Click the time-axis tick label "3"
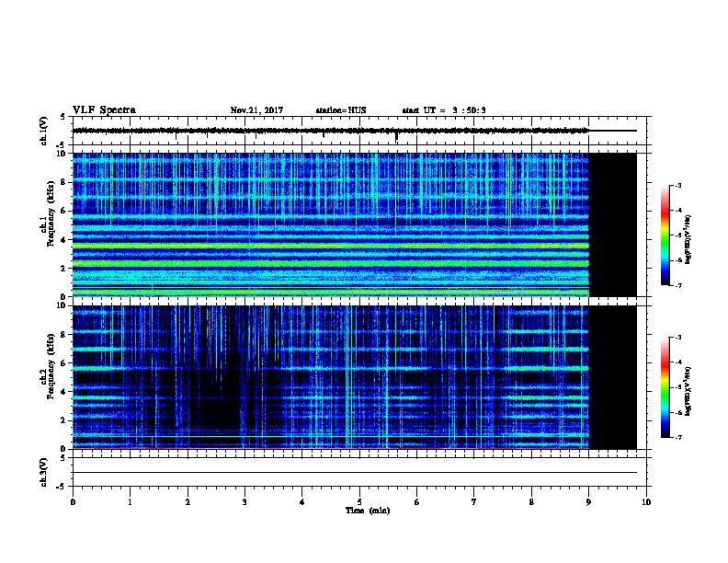 point(245,501)
